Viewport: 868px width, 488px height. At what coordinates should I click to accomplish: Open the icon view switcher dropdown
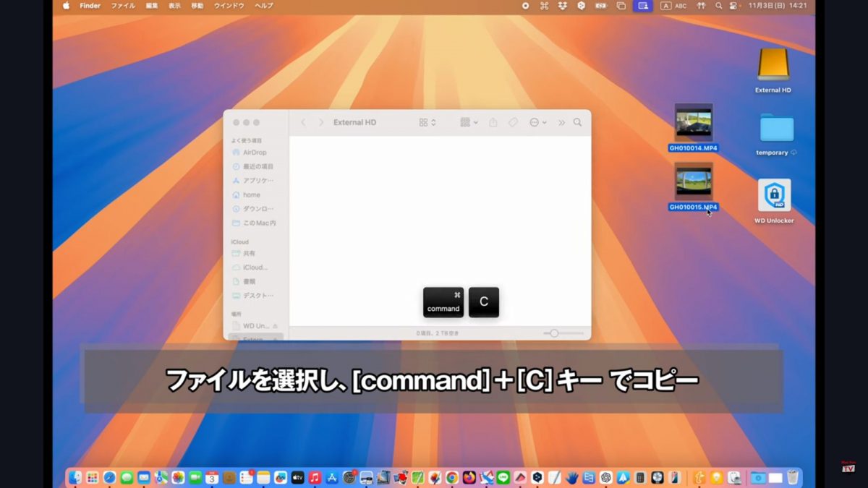427,123
